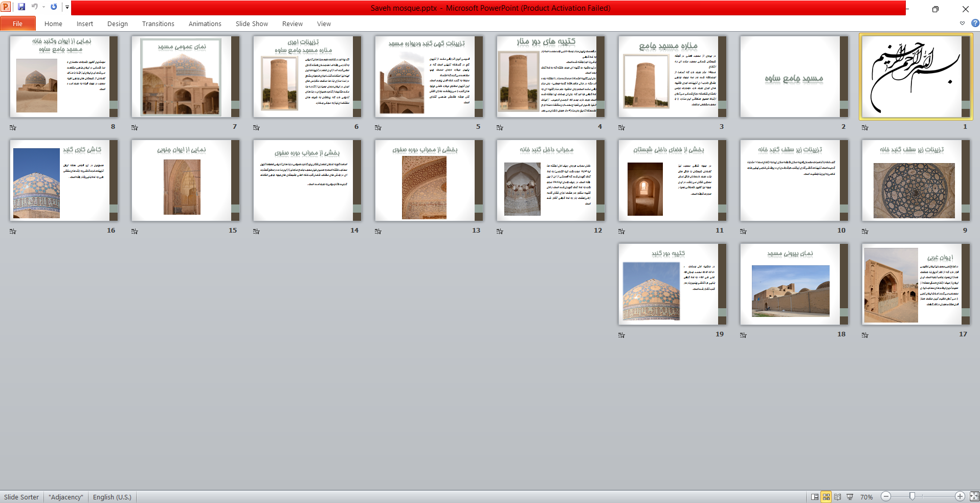Play transition star under slide 10

point(743,231)
